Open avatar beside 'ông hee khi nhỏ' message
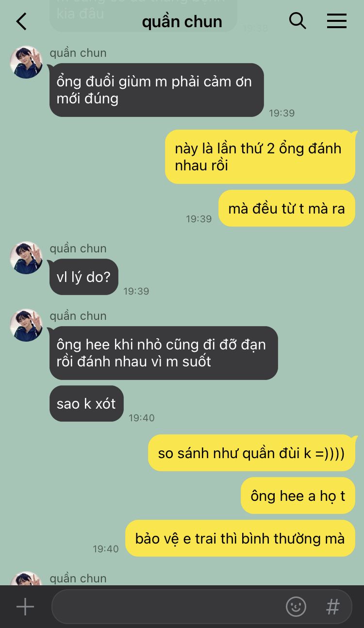Viewport: 364px width, 628px height. coord(26,325)
